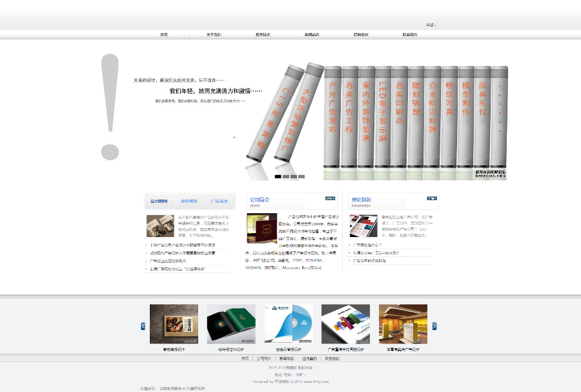
Task: Click the '户外广告发布' book spine in the banner
Action: pos(332,117)
